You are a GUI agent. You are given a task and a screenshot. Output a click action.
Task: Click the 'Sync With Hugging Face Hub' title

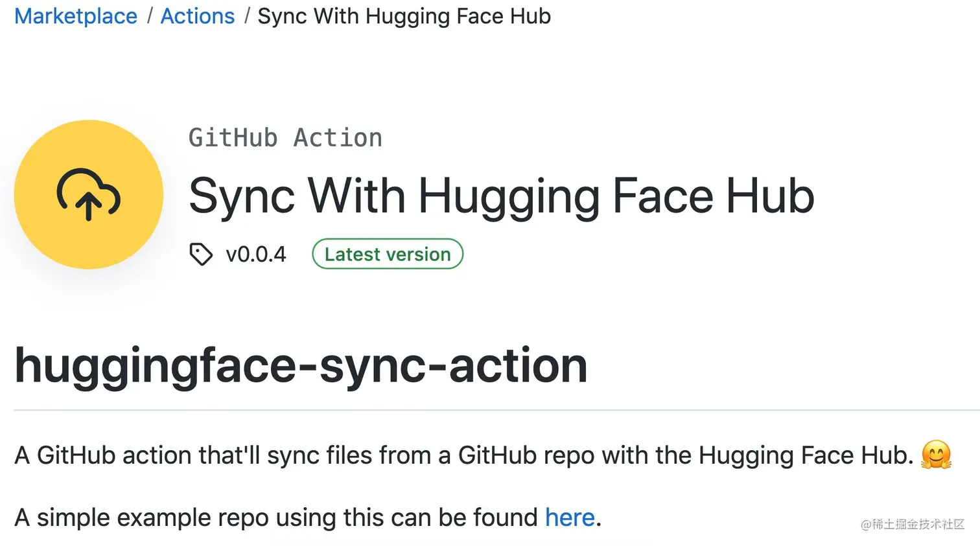(501, 196)
